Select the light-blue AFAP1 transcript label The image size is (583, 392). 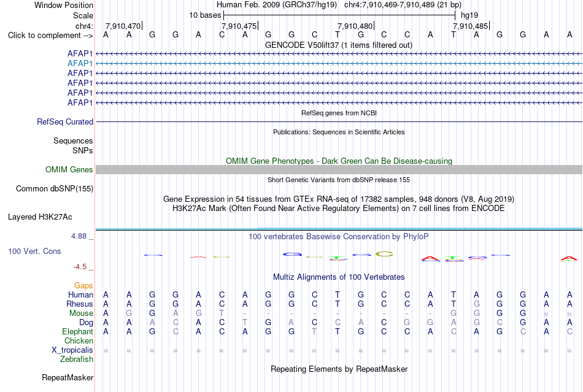pos(80,64)
